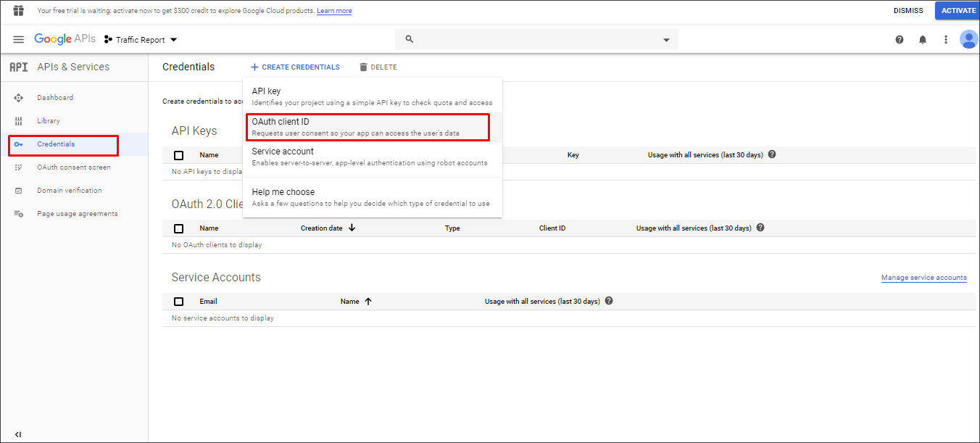This screenshot has height=443, width=980.
Task: Click the Email column header
Action: [209, 302]
